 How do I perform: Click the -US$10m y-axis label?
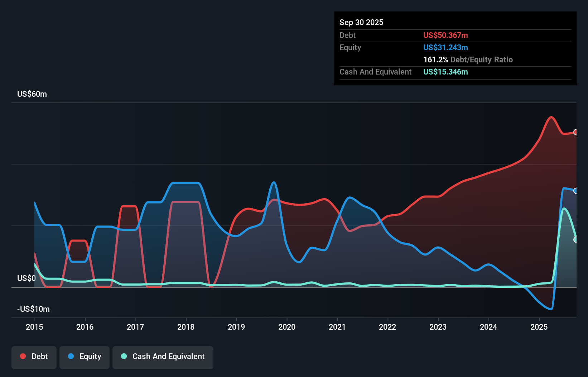pyautogui.click(x=33, y=309)
